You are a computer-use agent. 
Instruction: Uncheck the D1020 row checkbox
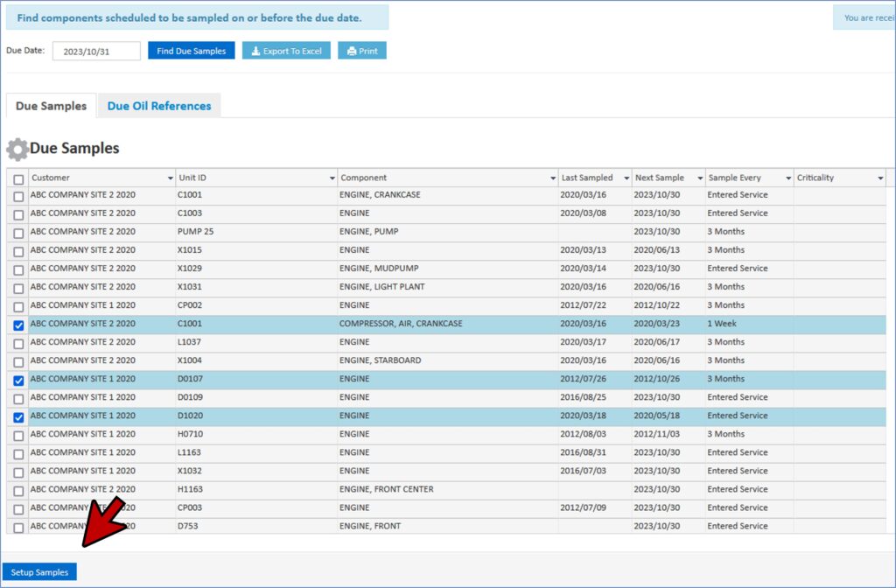[18, 416]
